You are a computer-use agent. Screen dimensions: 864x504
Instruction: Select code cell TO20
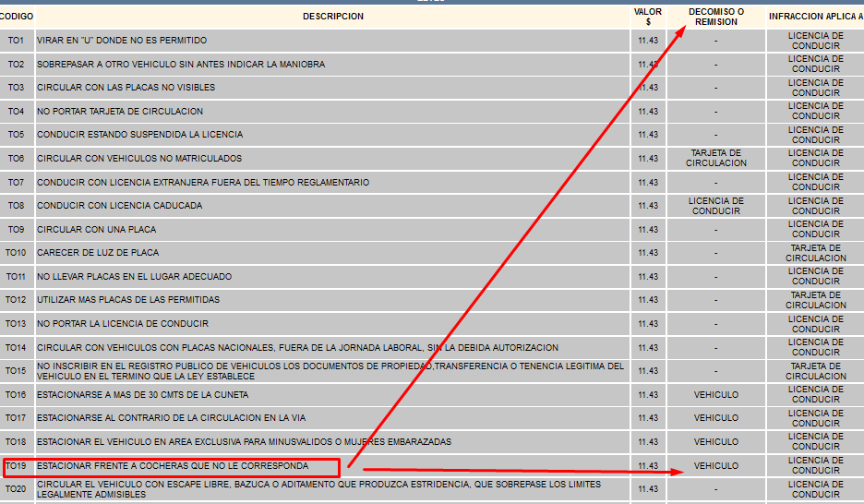[16, 489]
